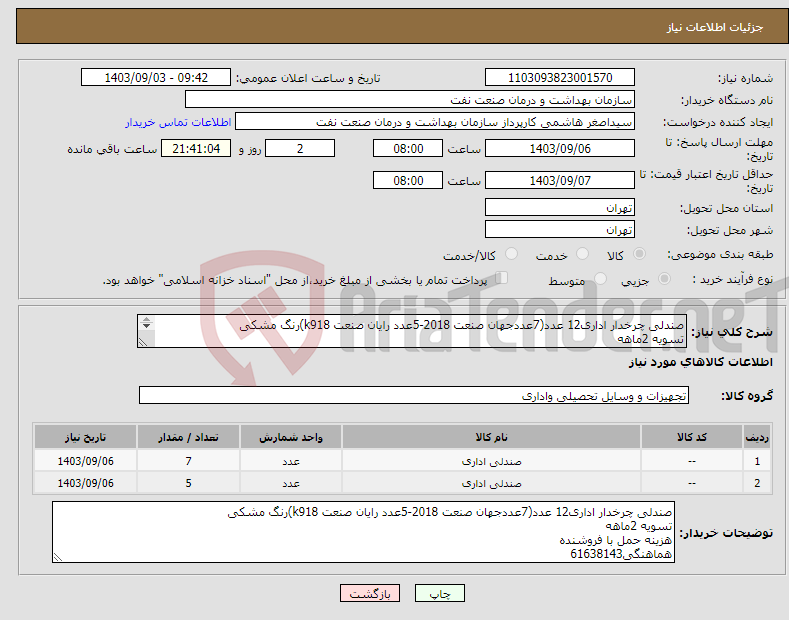
Task: Click the اطلاعات کالاهای مورد نیاز heading
Action: (x=700, y=362)
